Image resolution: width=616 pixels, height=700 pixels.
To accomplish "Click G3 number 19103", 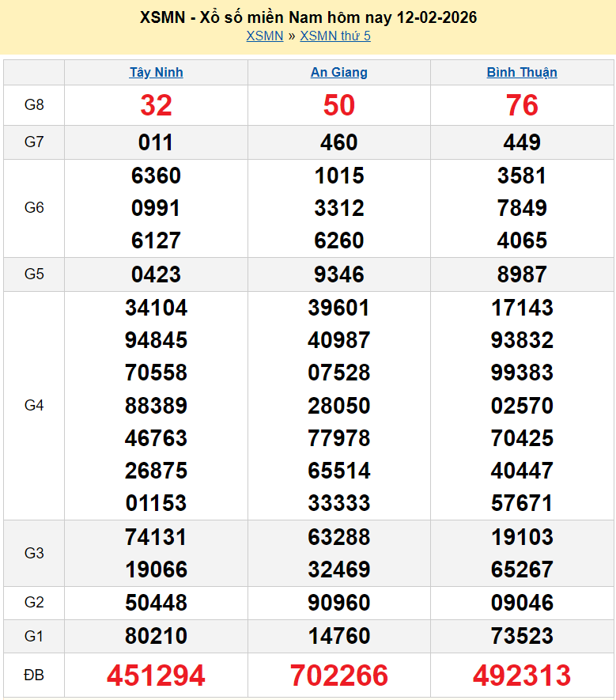I will (522, 538).
